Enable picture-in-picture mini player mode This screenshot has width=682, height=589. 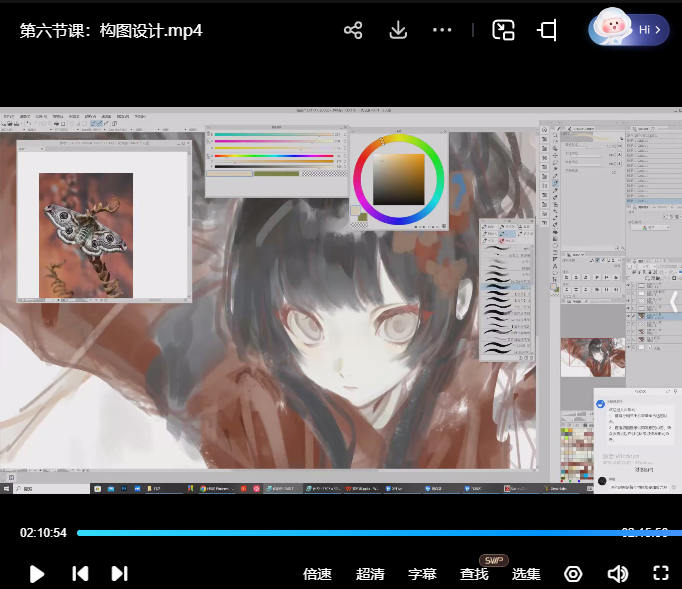(503, 30)
